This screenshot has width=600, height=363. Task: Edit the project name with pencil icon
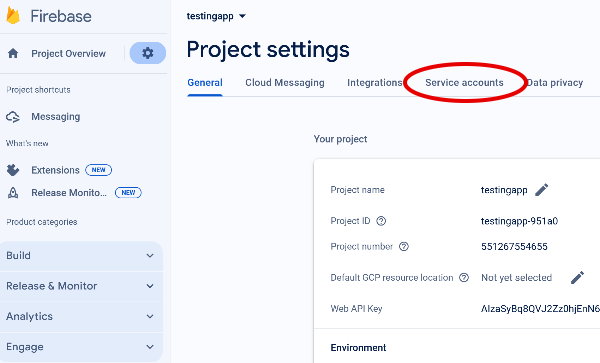[541, 190]
